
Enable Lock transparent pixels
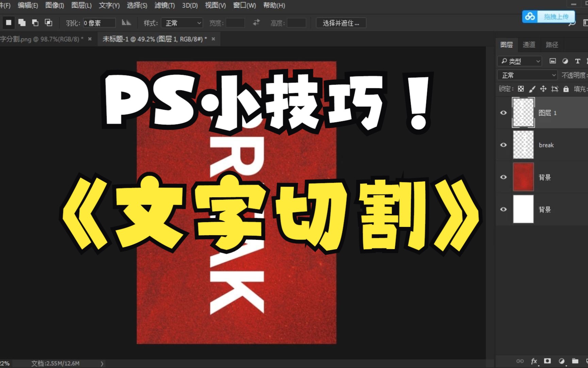click(521, 89)
